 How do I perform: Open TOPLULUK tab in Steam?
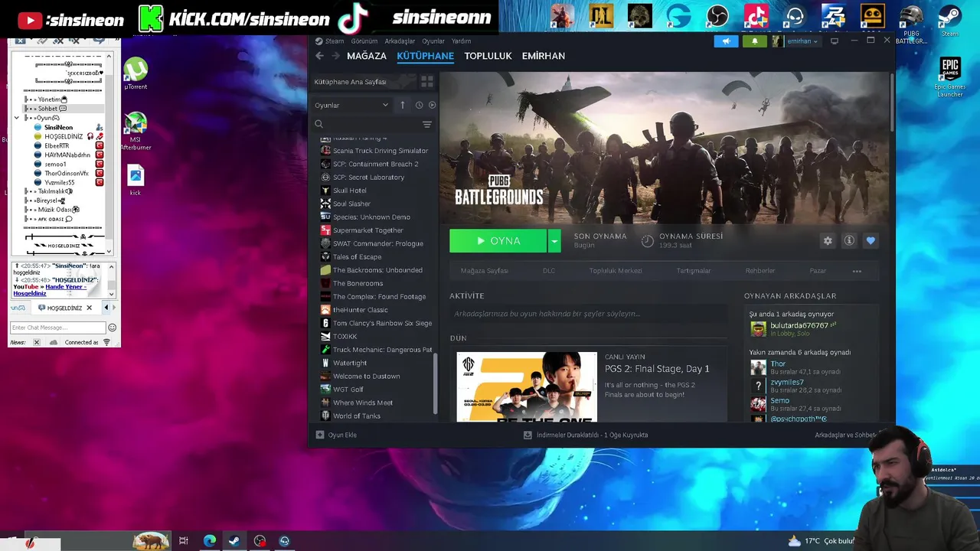[x=488, y=56]
